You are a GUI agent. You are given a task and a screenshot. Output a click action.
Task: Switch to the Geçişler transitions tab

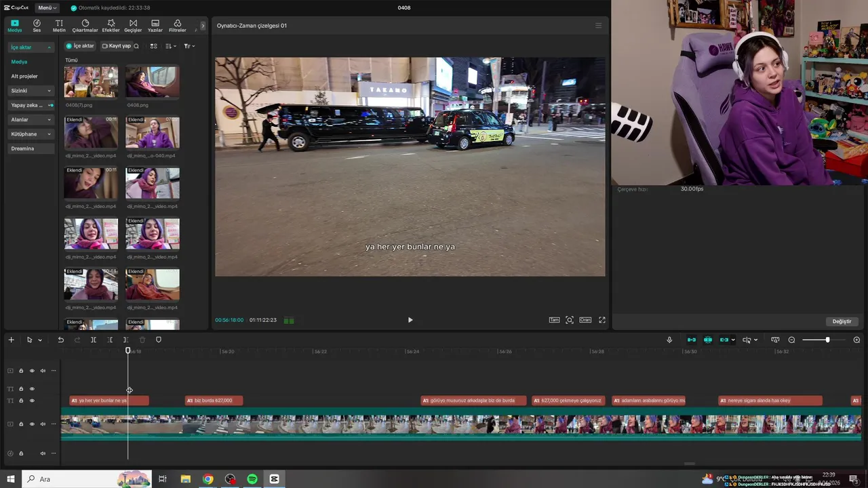pyautogui.click(x=133, y=26)
